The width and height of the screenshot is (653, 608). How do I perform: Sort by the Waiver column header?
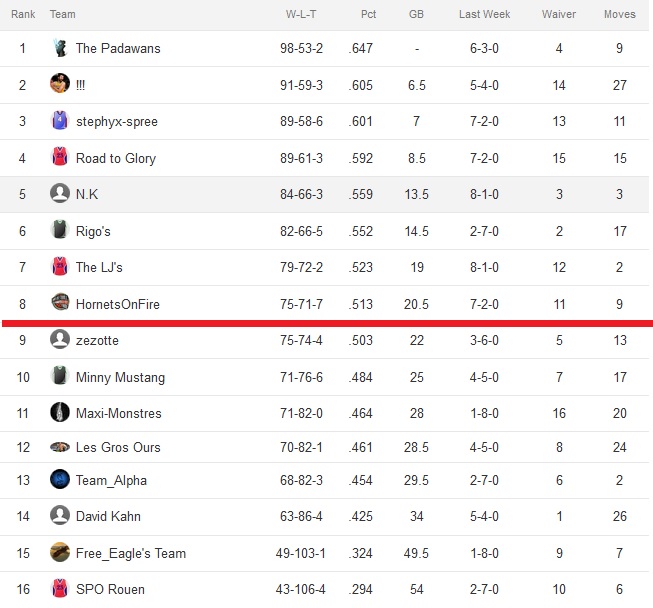[x=559, y=14]
